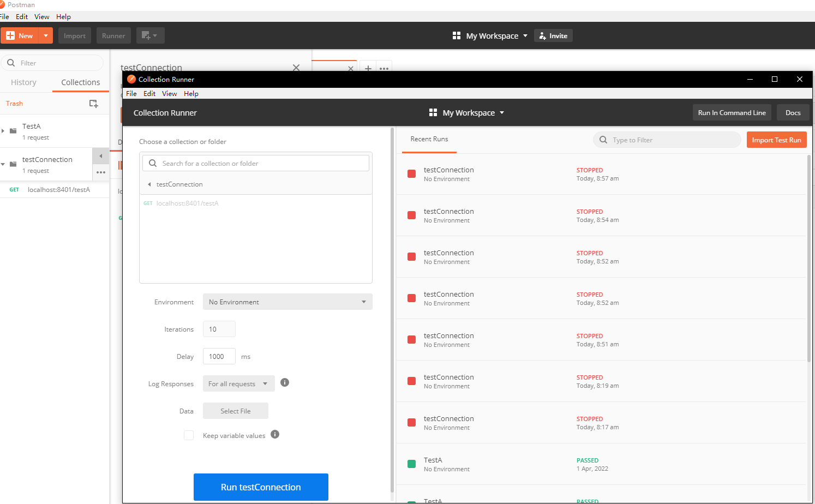Select the Recent Runs tab
Screen dimensions: 815x504
tap(429, 139)
